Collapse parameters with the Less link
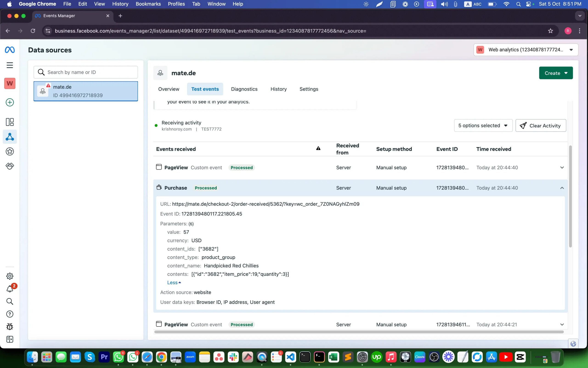 tap(174, 283)
